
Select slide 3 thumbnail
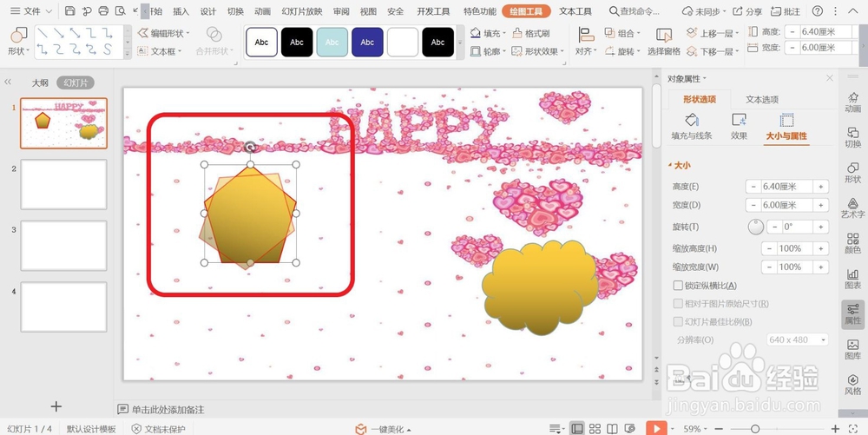pyautogui.click(x=63, y=245)
